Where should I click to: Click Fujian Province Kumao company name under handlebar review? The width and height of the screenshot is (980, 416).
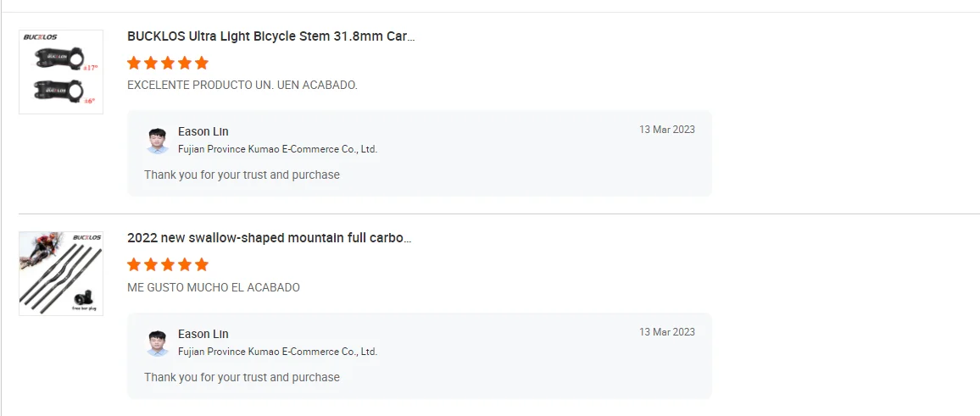click(x=277, y=352)
